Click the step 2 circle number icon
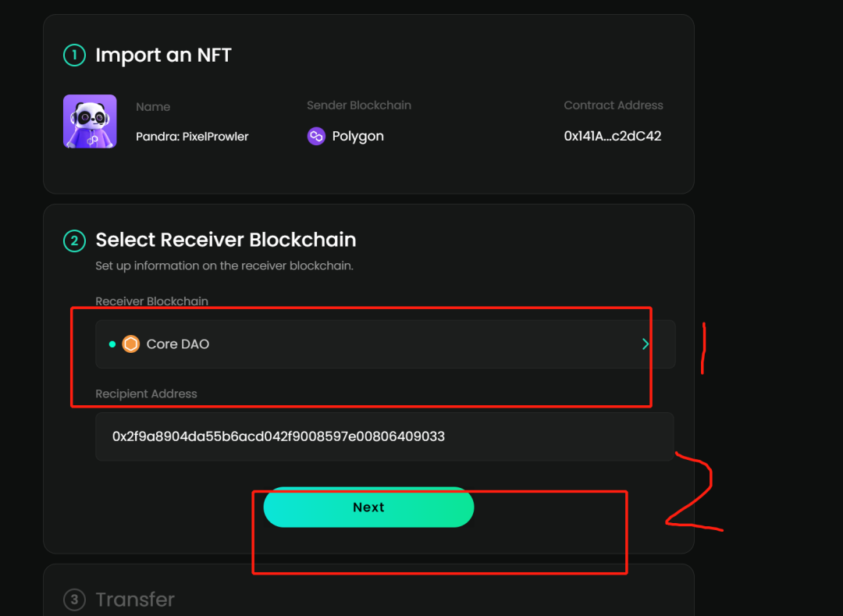This screenshot has width=843, height=616. (74, 240)
